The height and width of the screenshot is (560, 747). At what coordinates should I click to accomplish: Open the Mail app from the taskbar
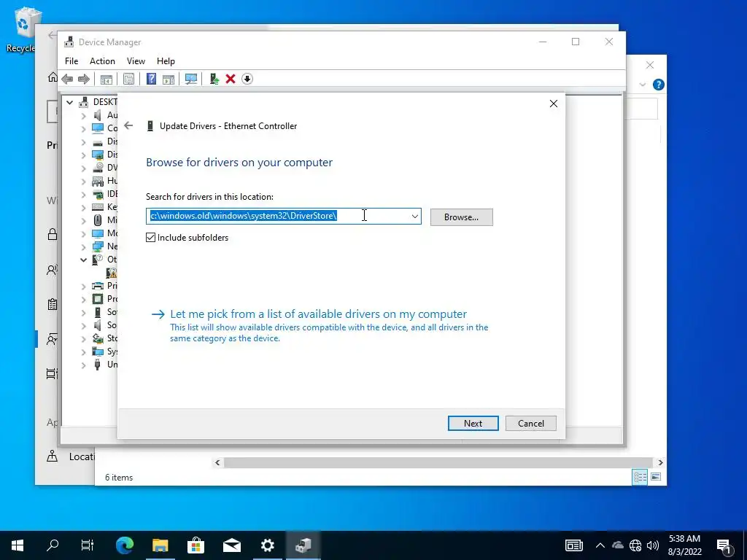coord(231,545)
